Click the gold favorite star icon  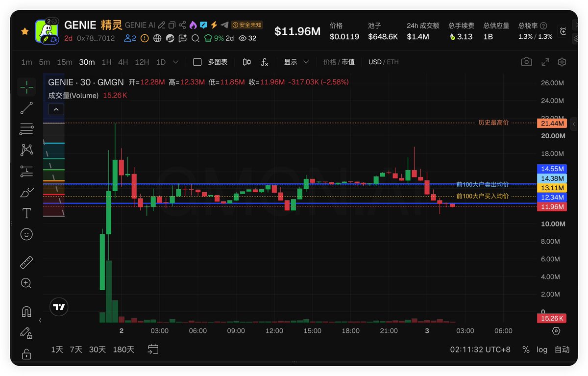[x=24, y=31]
